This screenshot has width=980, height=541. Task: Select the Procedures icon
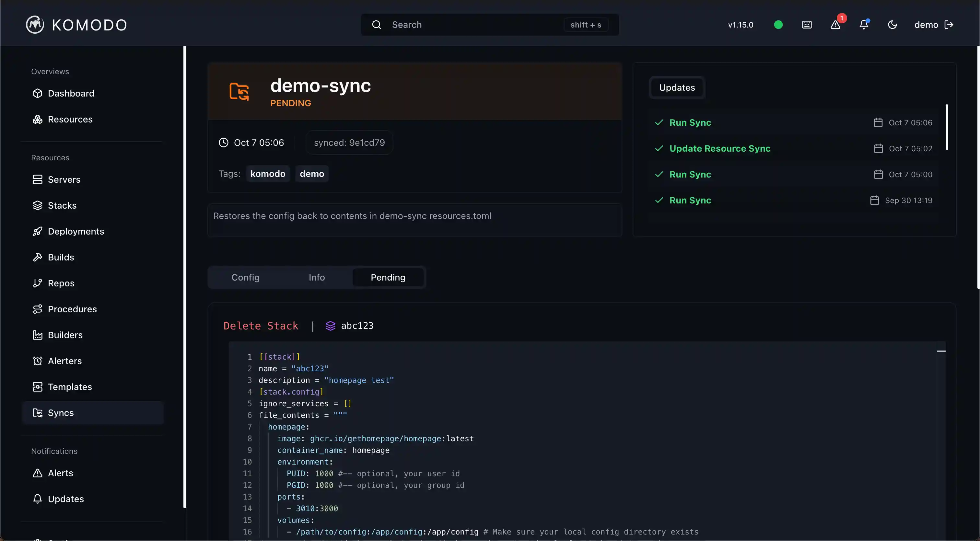point(38,309)
